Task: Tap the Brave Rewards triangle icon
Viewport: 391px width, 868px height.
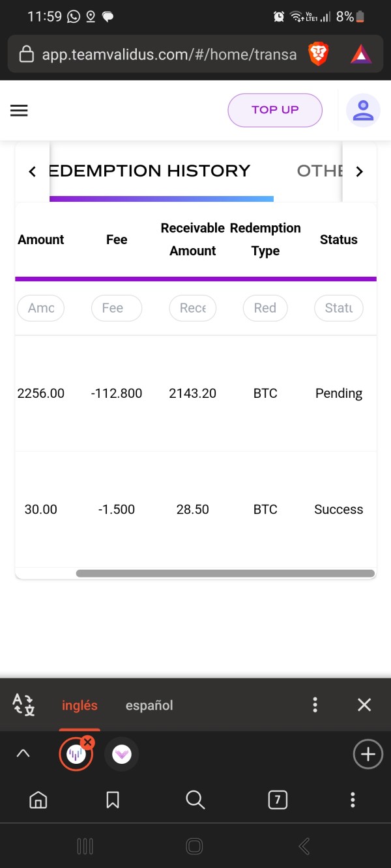Action: pyautogui.click(x=360, y=54)
